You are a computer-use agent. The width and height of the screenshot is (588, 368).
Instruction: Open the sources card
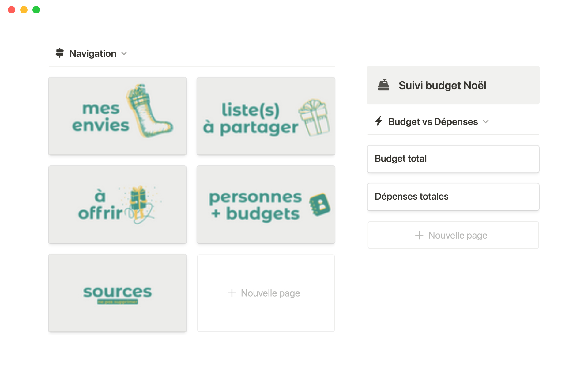click(117, 293)
